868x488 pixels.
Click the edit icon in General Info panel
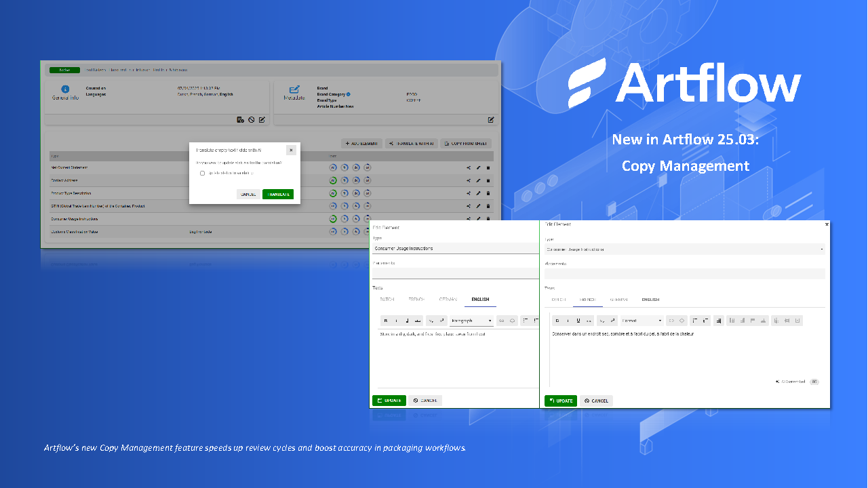[x=262, y=120]
